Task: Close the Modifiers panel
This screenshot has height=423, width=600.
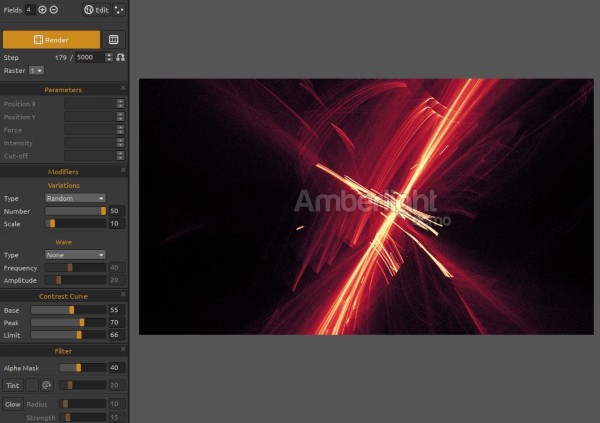Action: [x=123, y=170]
